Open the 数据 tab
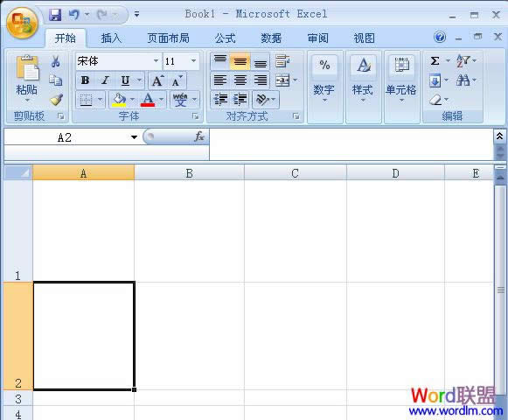This screenshot has height=420, width=508. pos(271,38)
